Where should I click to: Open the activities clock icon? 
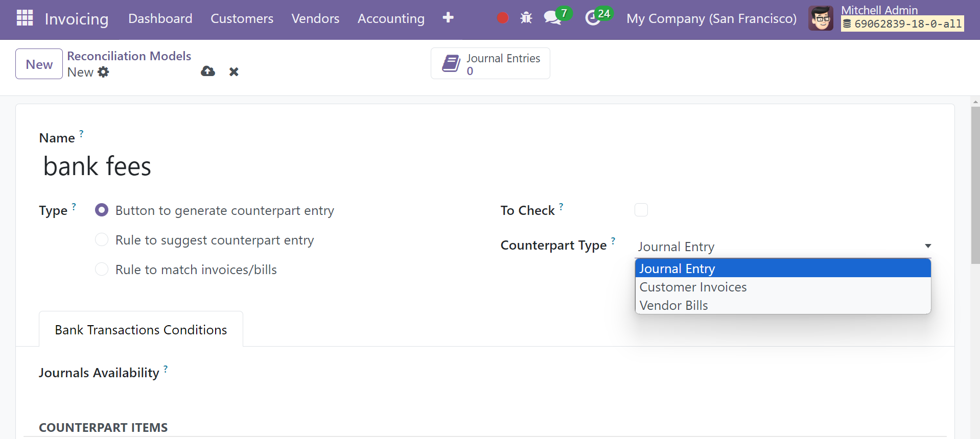pyautogui.click(x=593, y=18)
